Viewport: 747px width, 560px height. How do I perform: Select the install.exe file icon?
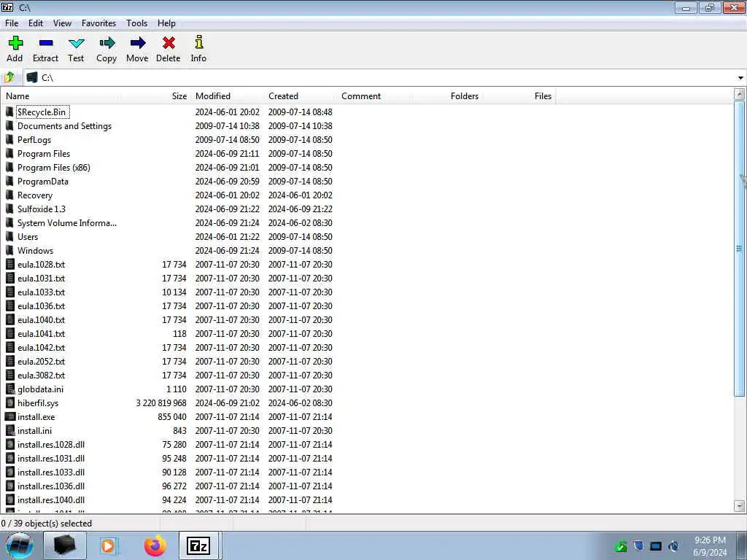coord(10,416)
